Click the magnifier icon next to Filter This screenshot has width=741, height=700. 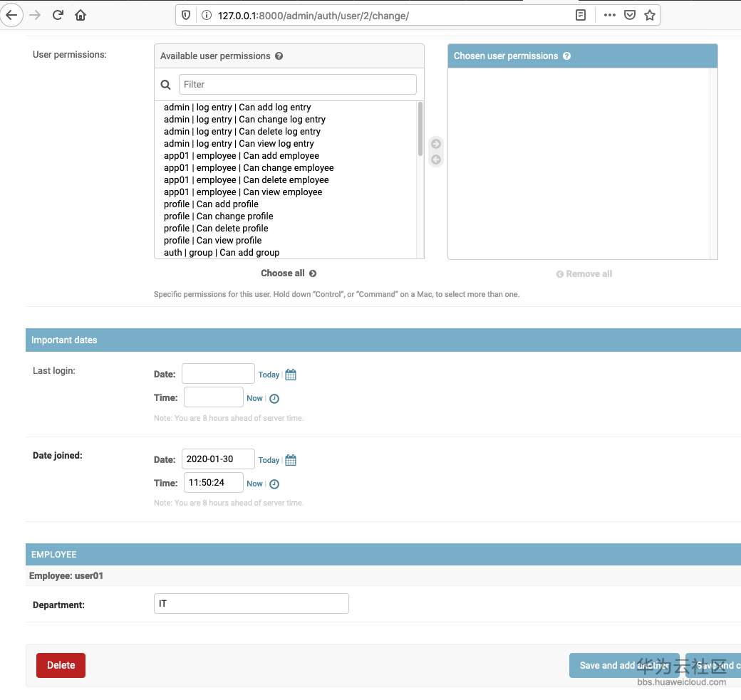click(165, 85)
